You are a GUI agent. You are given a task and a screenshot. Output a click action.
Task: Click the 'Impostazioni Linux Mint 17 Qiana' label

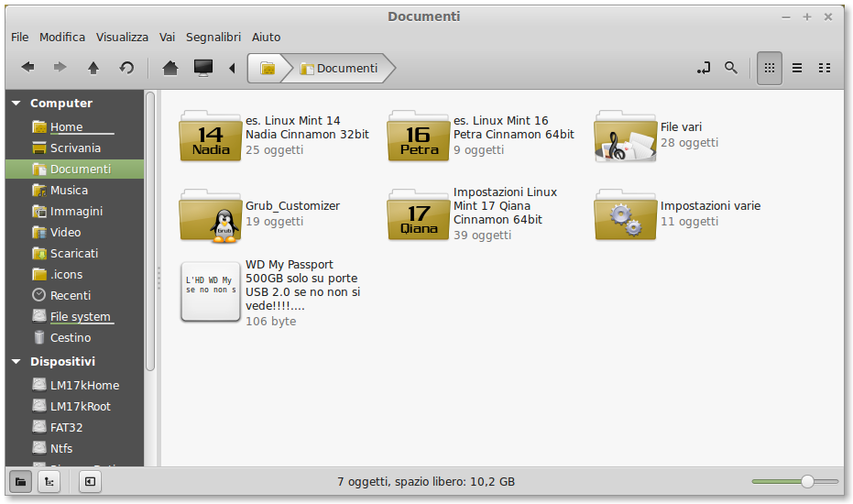pyautogui.click(x=506, y=206)
